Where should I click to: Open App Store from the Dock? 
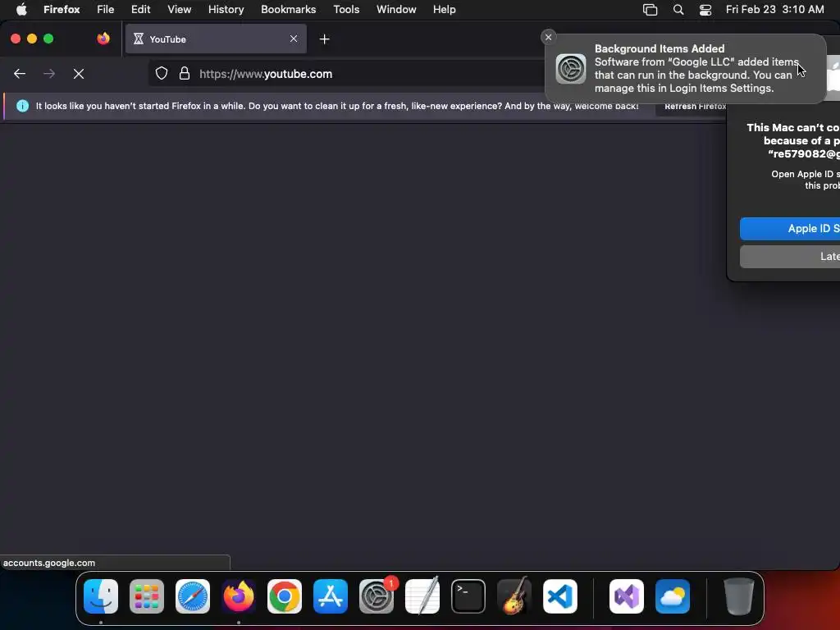click(x=331, y=596)
